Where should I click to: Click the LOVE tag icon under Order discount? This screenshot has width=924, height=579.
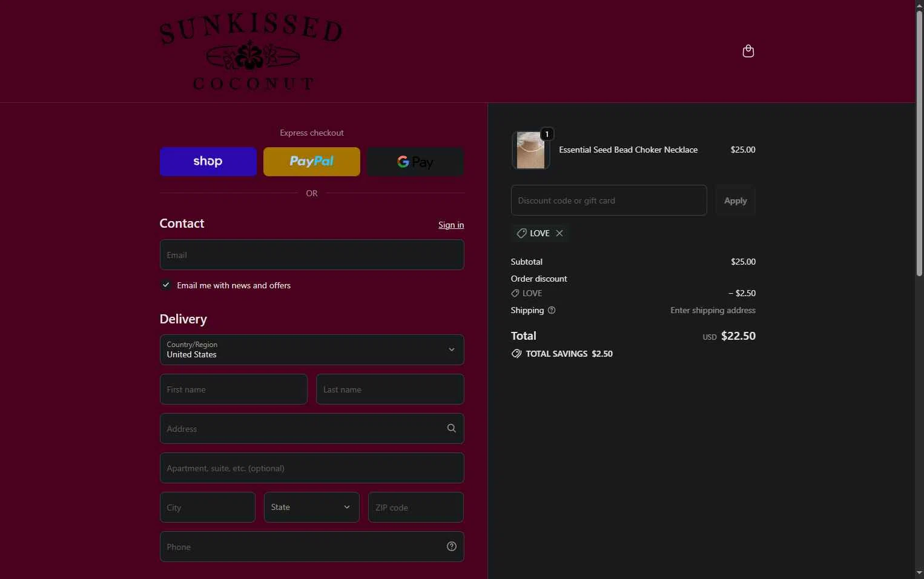pos(515,293)
